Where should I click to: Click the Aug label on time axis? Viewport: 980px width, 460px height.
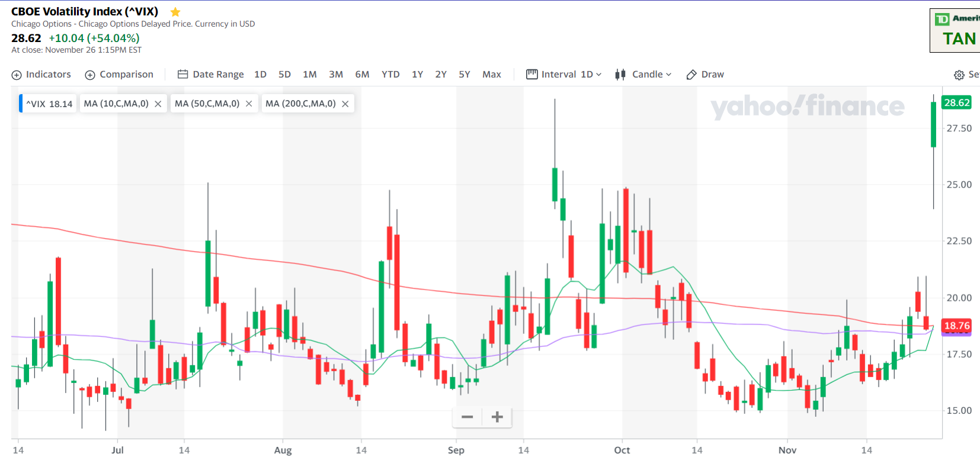tap(283, 451)
